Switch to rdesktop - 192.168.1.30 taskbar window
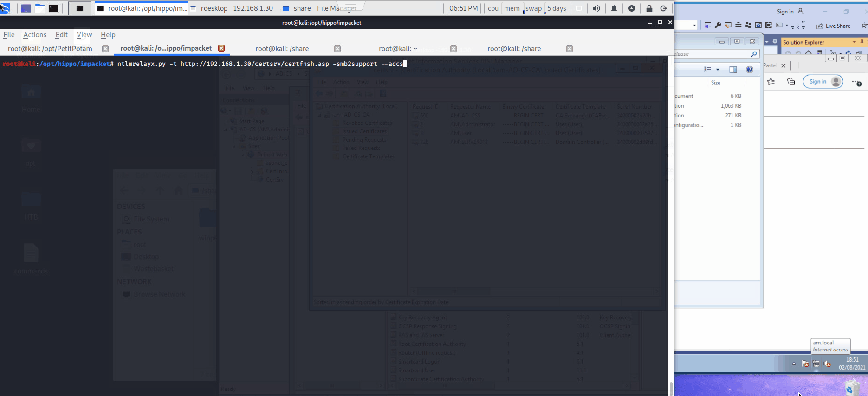 [232, 8]
